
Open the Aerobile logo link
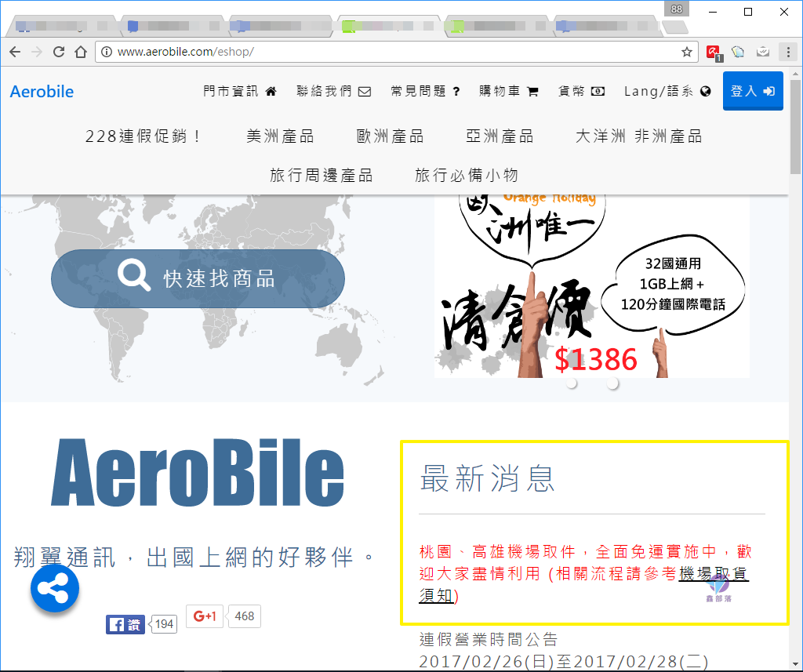coord(42,92)
